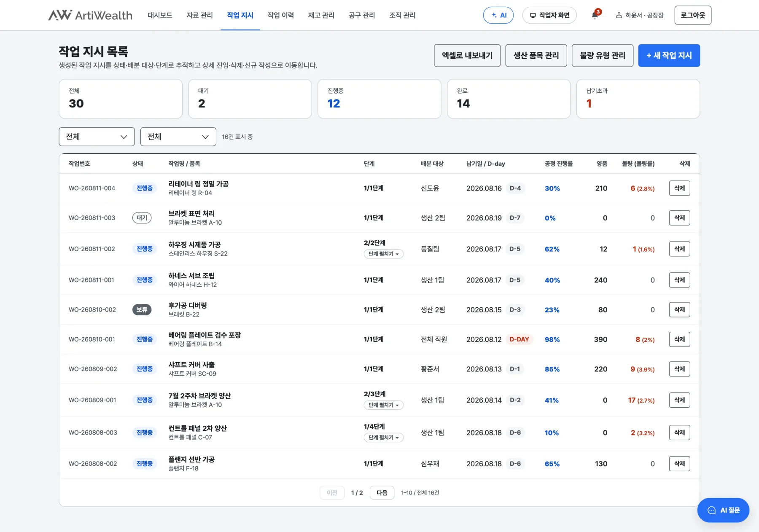Click the D-DAY badge
The height and width of the screenshot is (532, 759).
(x=519, y=339)
